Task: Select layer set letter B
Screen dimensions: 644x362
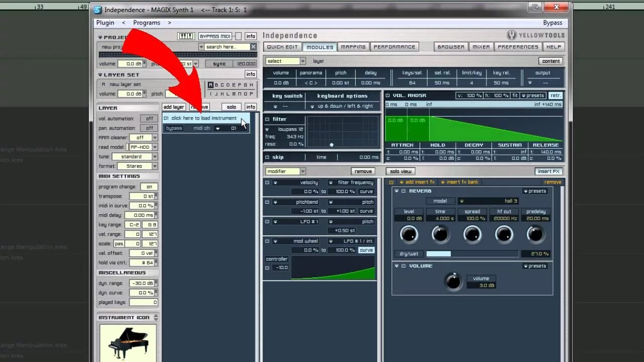Action: coord(216,85)
